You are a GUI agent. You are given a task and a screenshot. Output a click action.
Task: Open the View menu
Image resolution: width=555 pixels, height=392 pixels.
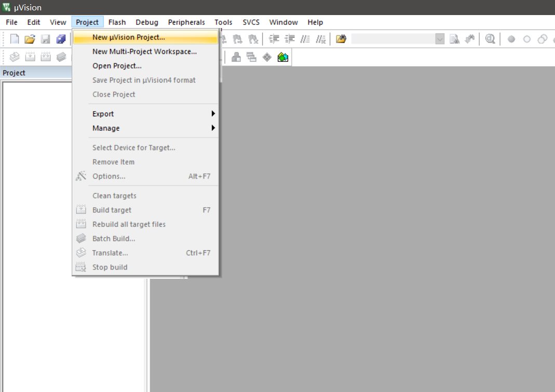pos(58,22)
